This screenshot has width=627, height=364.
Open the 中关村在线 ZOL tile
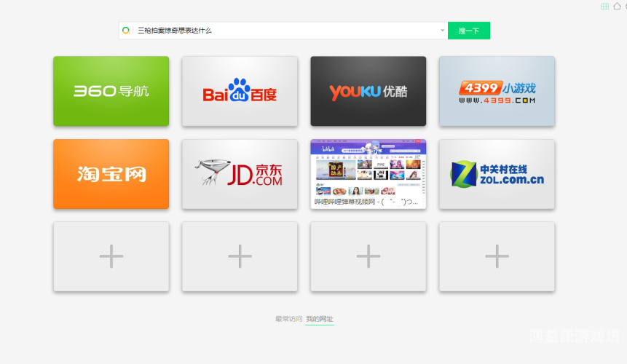tap(497, 174)
